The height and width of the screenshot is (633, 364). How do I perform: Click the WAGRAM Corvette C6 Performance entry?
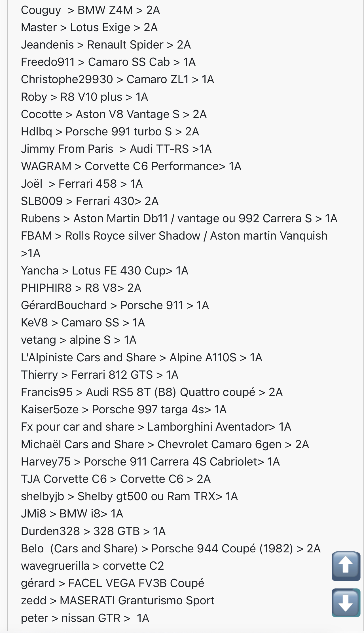tap(131, 166)
